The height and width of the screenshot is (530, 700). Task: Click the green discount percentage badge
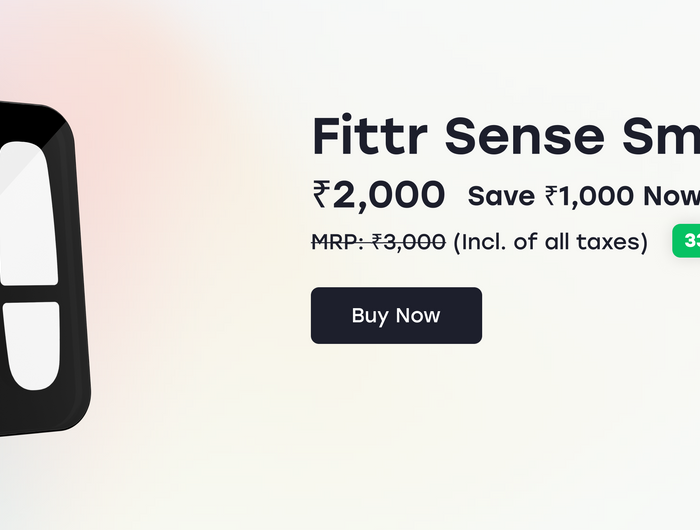click(686, 241)
